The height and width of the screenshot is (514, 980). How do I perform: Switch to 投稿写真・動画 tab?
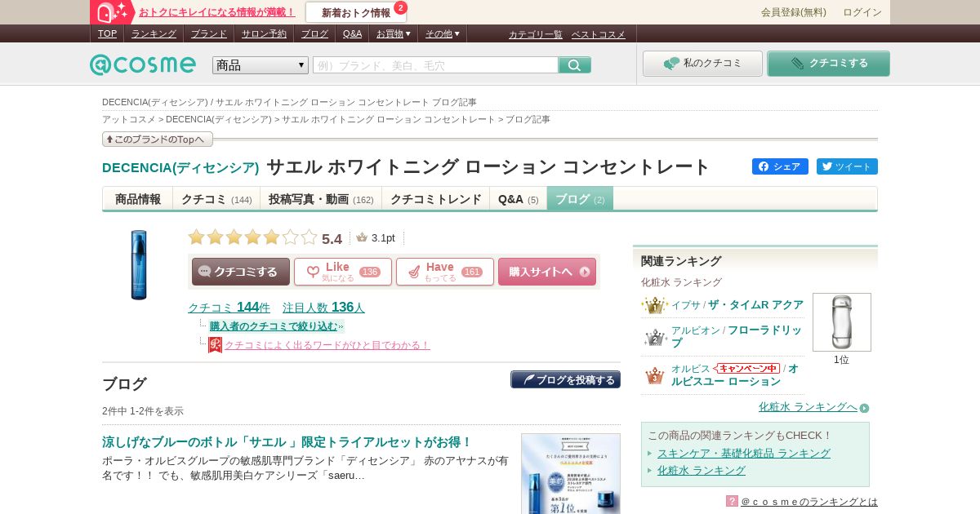[321, 199]
